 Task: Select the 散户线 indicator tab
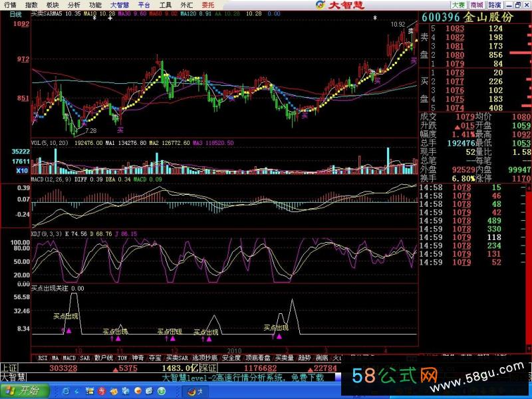(x=104, y=358)
